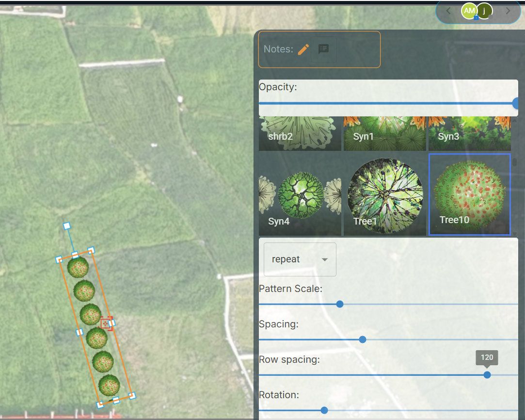
Task: Select the Tree1 pattern thumbnail
Action: [384, 195]
